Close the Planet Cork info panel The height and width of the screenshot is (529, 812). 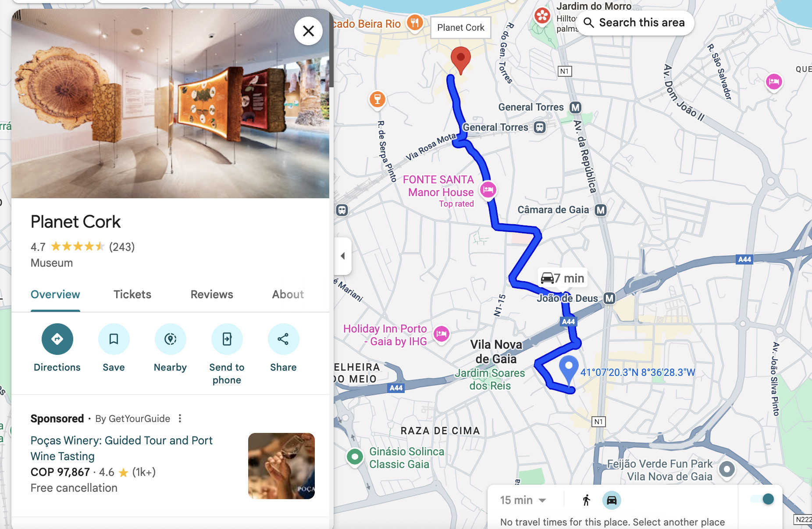(x=308, y=31)
